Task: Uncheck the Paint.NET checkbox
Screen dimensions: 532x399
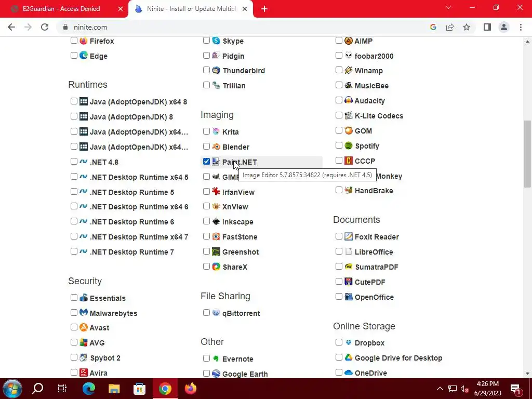Action: pyautogui.click(x=206, y=162)
